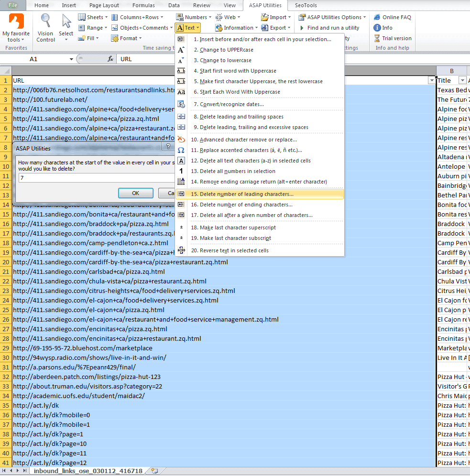The width and height of the screenshot is (470, 476).
Task: Click the Select All corner button
Action: 6,71
